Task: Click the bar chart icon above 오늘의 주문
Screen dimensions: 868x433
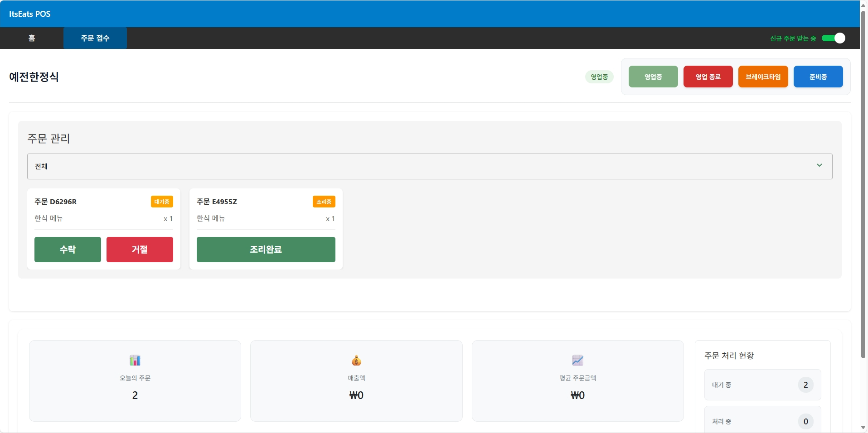Action: (135, 360)
